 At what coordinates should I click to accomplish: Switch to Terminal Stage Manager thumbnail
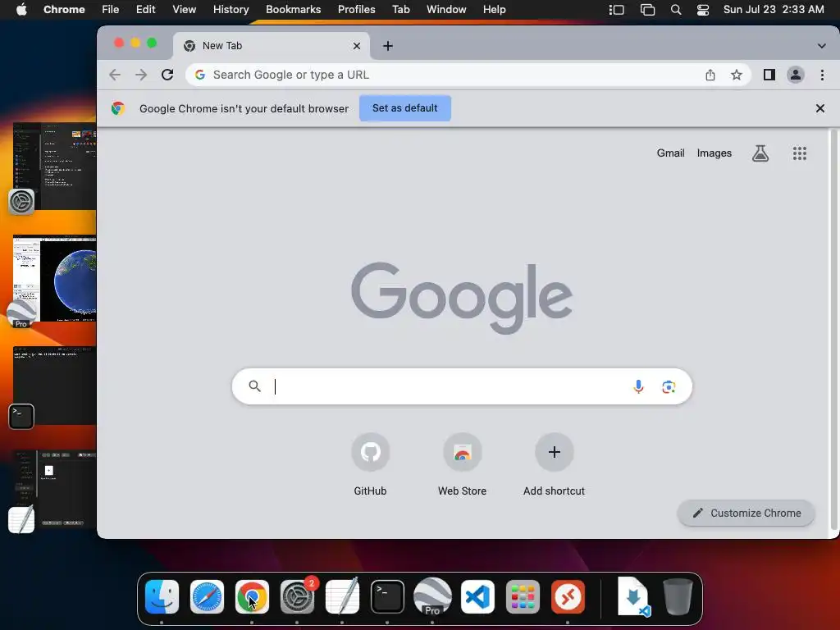coord(54,386)
